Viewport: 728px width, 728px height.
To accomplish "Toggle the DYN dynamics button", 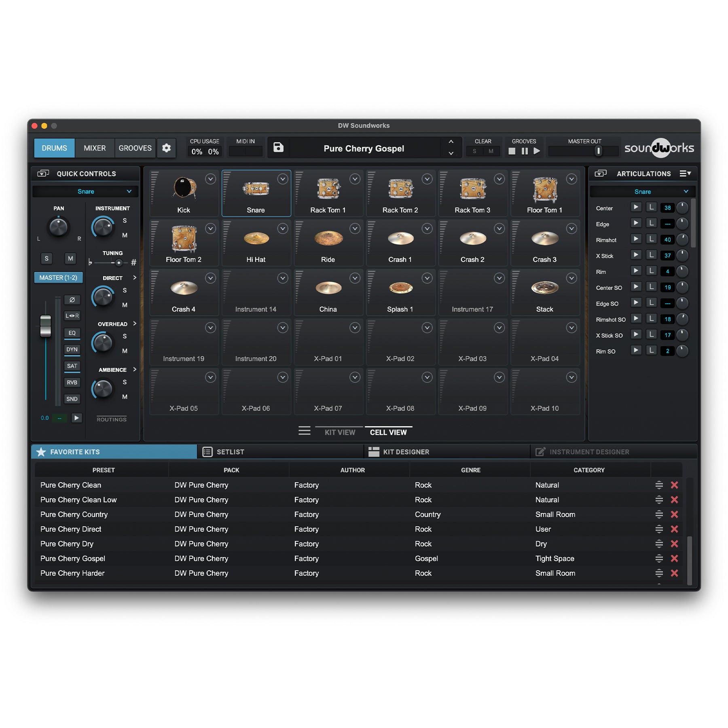I will point(72,349).
